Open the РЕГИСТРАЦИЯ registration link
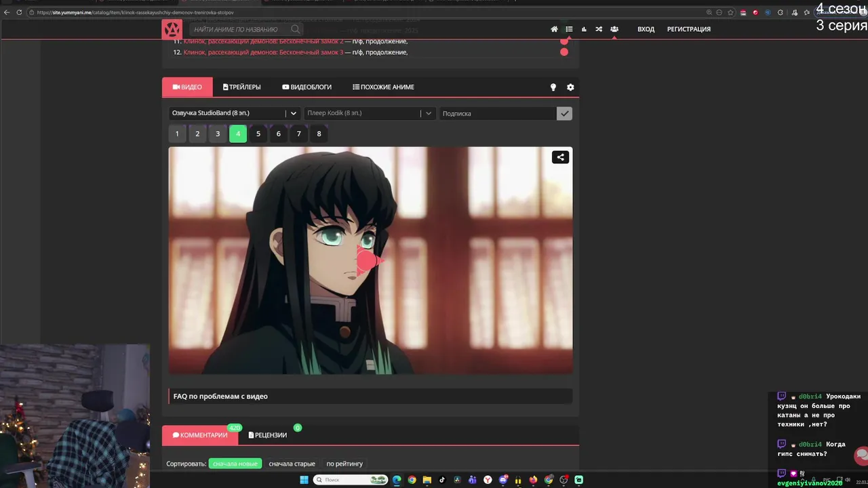868x488 pixels. click(689, 29)
